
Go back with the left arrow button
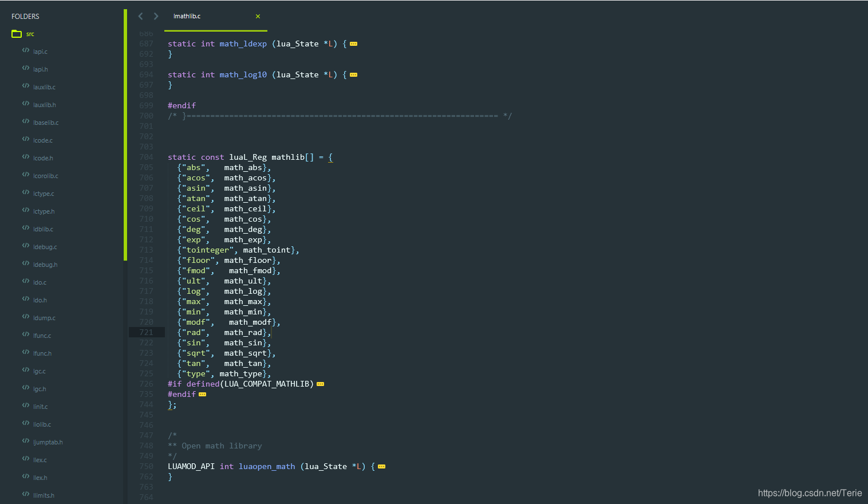141,16
